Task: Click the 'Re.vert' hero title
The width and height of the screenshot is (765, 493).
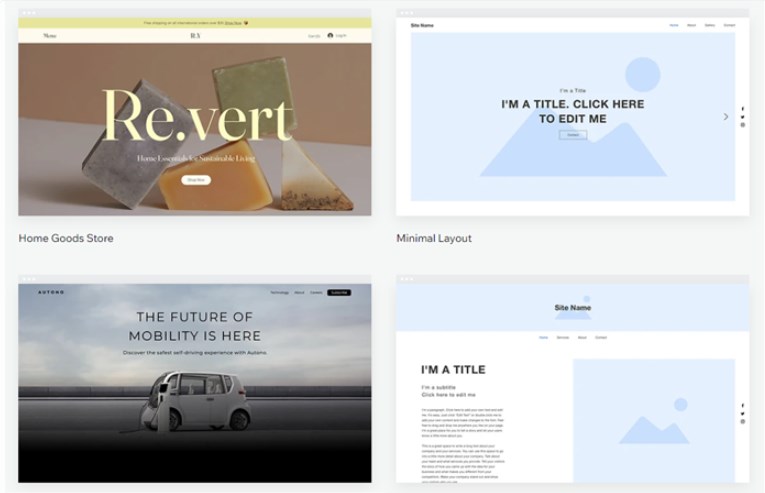Action: coord(198,116)
